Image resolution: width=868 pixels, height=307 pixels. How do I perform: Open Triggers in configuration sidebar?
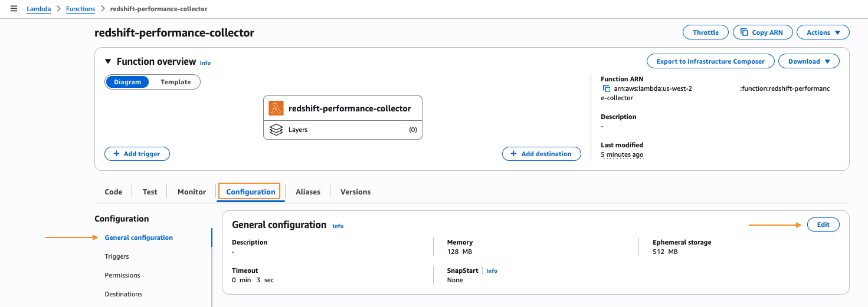(x=117, y=256)
